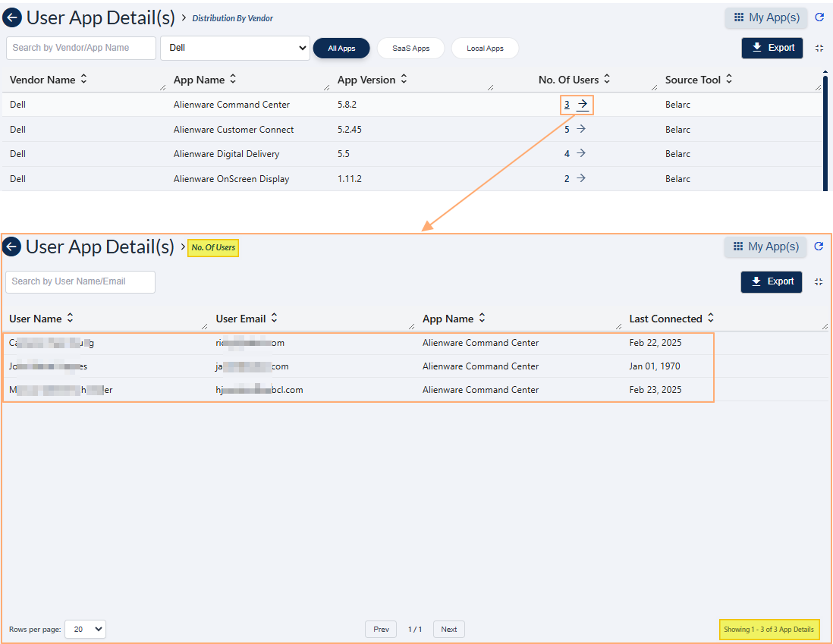Refresh the user details table
Image resolution: width=833 pixels, height=644 pixels.
coord(819,246)
